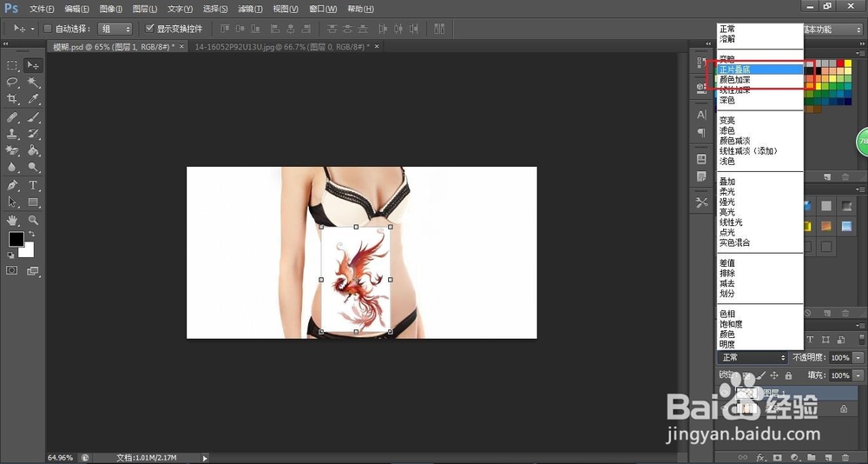Open the Character panel icon
The image size is (868, 464).
click(x=701, y=115)
